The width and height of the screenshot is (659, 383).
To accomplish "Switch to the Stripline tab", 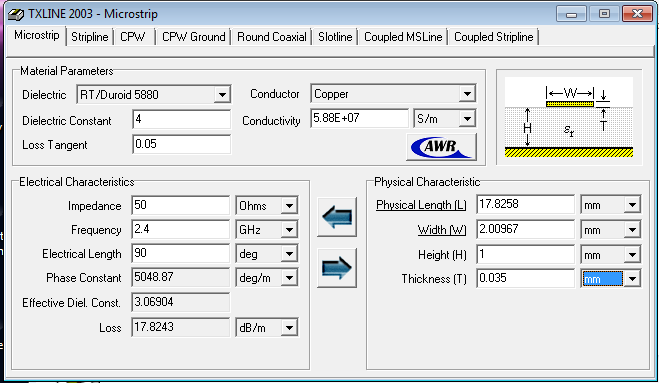I will click(90, 37).
